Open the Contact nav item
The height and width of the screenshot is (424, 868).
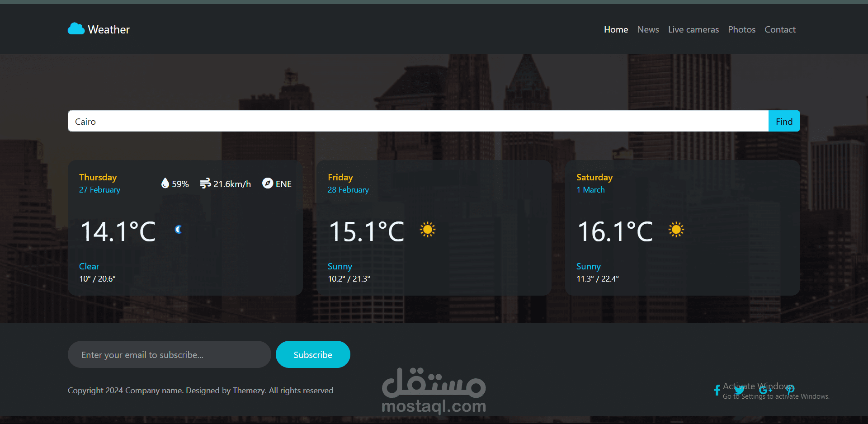780,29
